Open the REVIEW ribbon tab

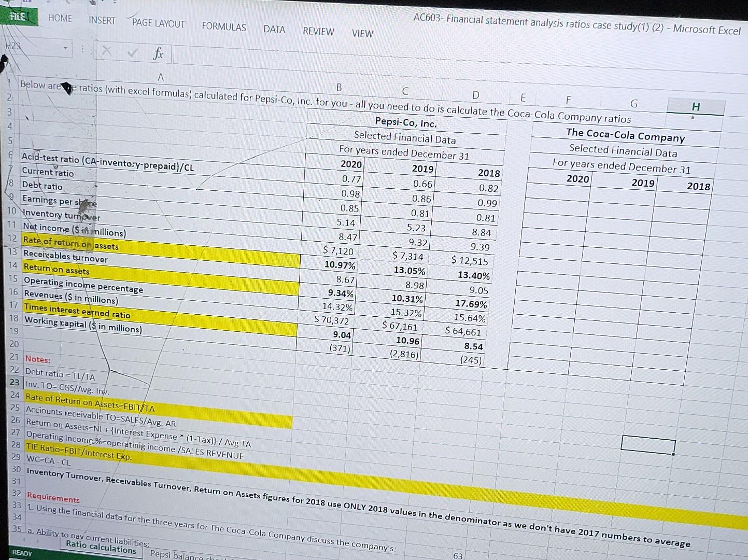tap(318, 32)
